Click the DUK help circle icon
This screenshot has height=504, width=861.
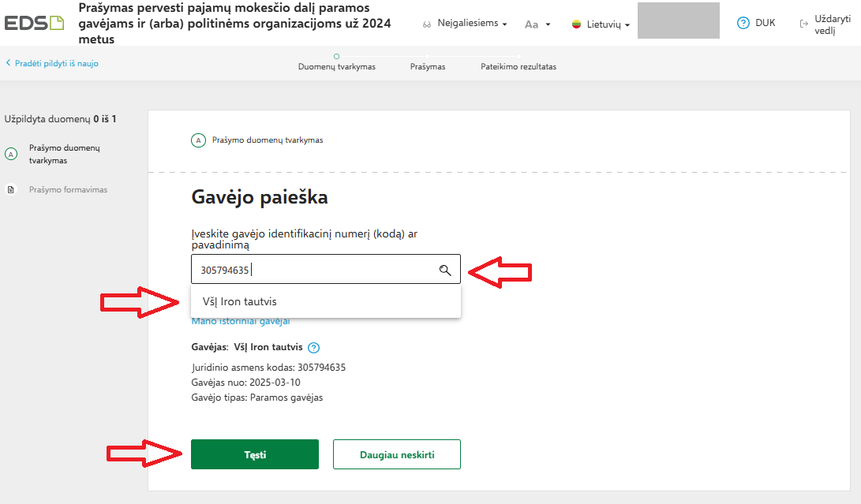pos(743,23)
